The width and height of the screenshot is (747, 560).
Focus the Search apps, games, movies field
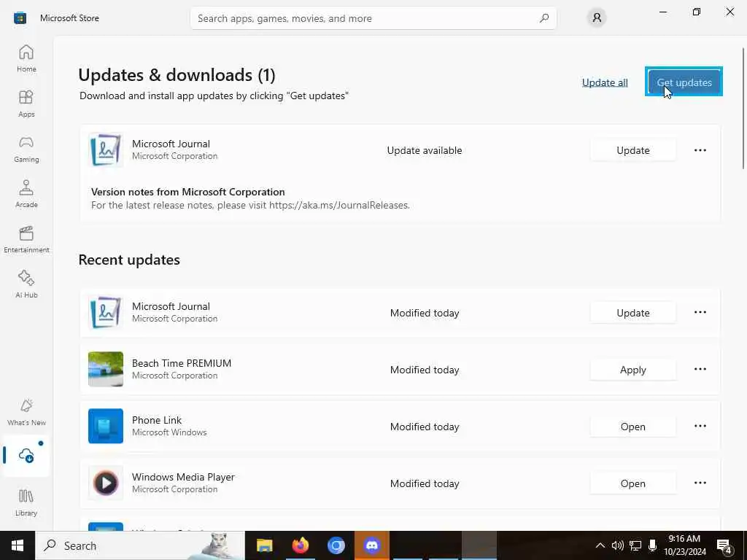[373, 18]
